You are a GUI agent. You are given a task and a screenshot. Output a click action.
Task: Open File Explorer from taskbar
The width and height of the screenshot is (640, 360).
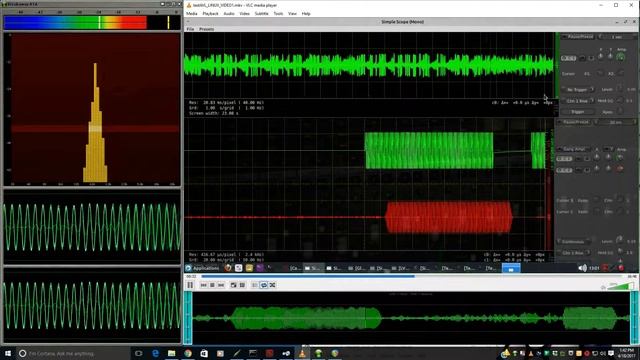coord(171,353)
